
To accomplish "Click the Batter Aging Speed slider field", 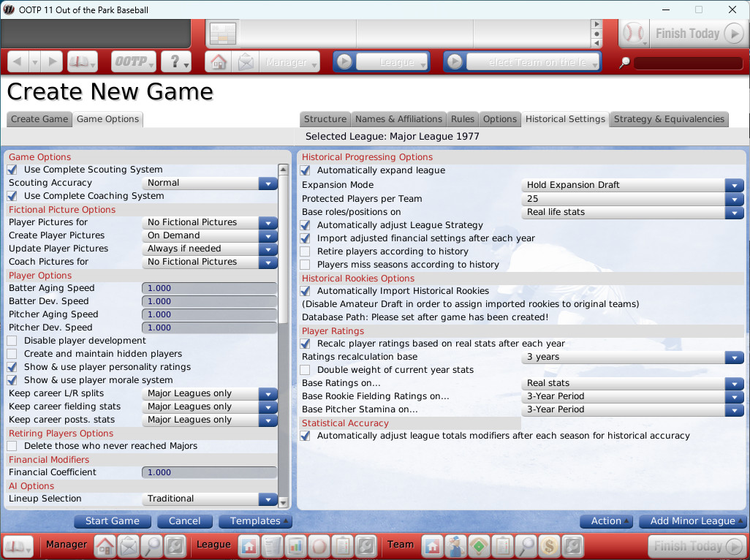I will (x=209, y=288).
